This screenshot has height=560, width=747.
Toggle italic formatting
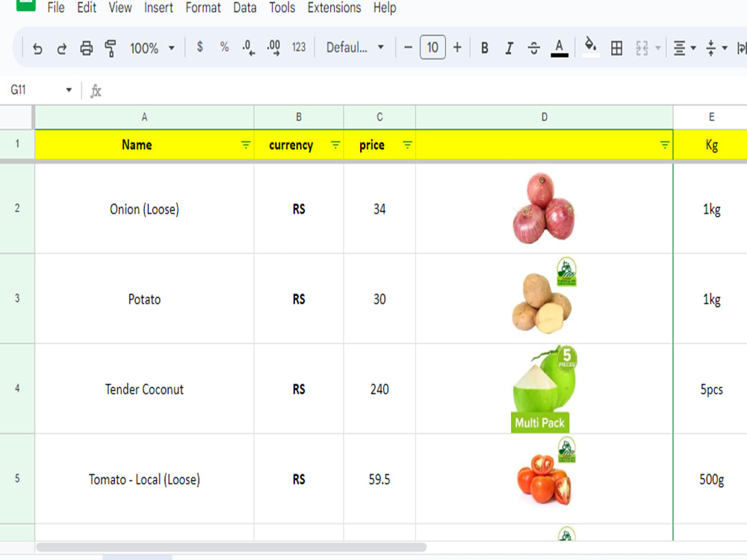(509, 48)
